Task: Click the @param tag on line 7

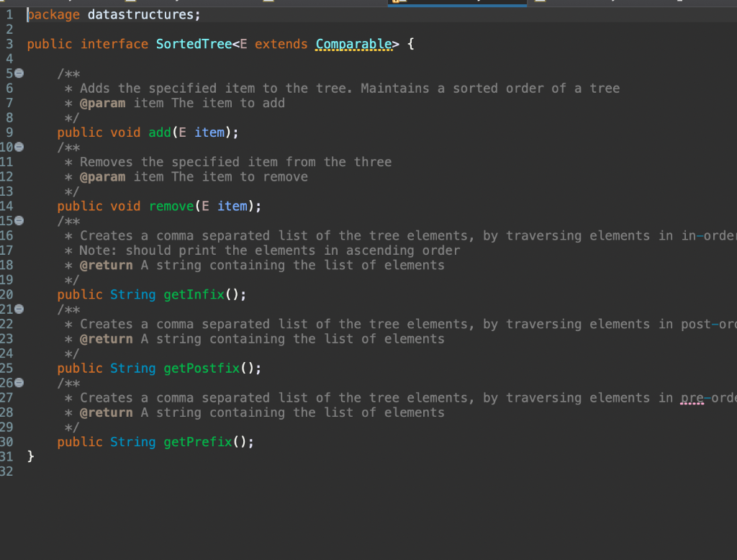Action: point(102,103)
